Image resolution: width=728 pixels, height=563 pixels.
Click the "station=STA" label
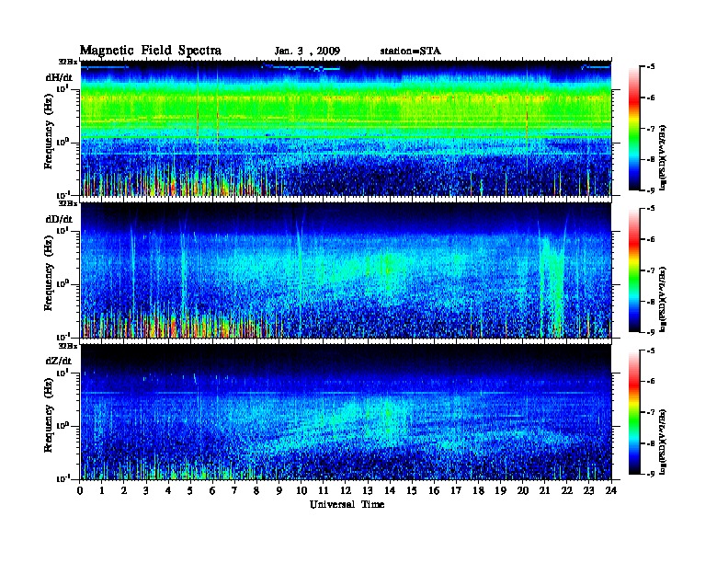[410, 52]
